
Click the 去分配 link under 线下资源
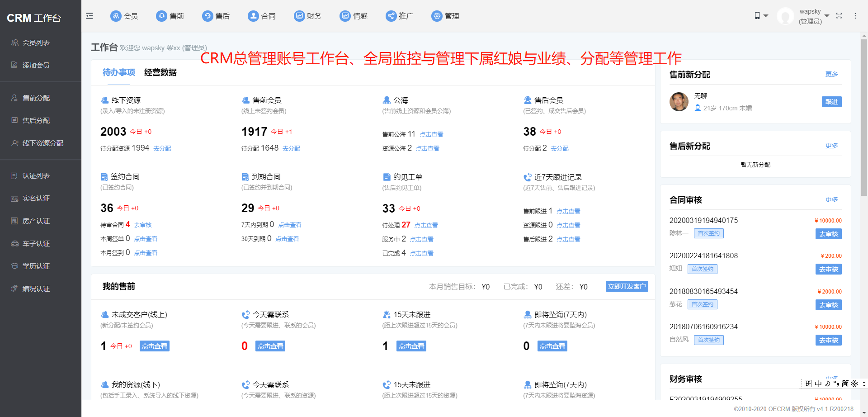pos(162,148)
